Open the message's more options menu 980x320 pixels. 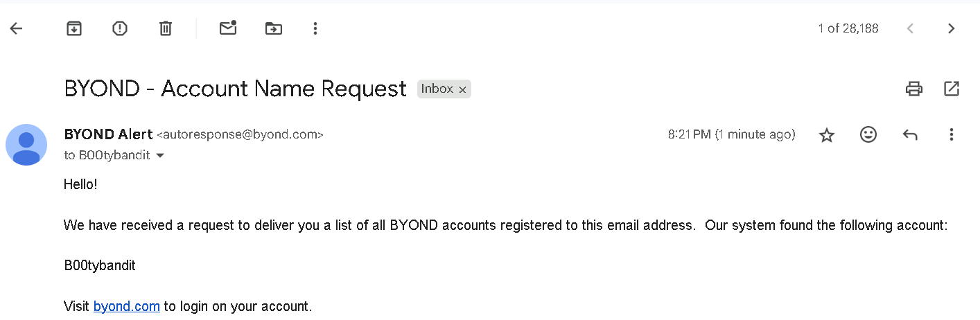point(952,134)
